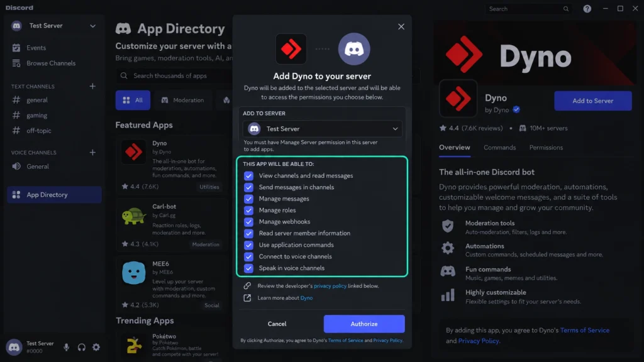This screenshot has height=362, width=644.
Task: Click the Dyno icon in Featured Apps list
Action: 133,152
